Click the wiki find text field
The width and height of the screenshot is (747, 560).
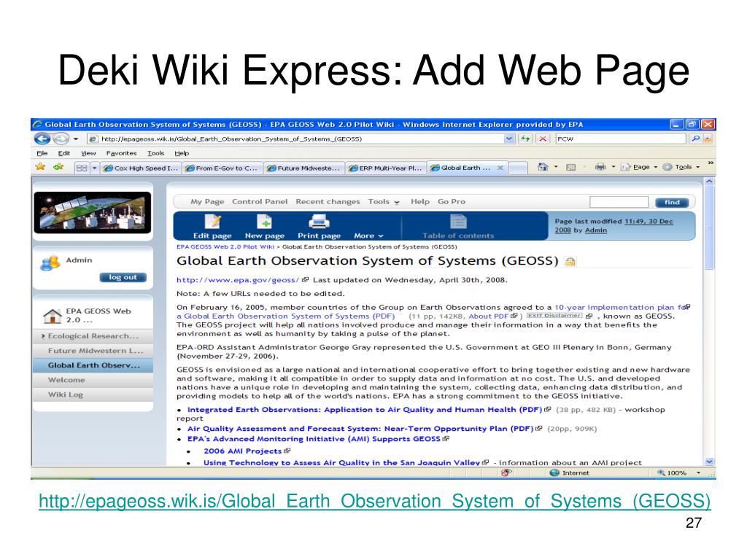(x=619, y=202)
